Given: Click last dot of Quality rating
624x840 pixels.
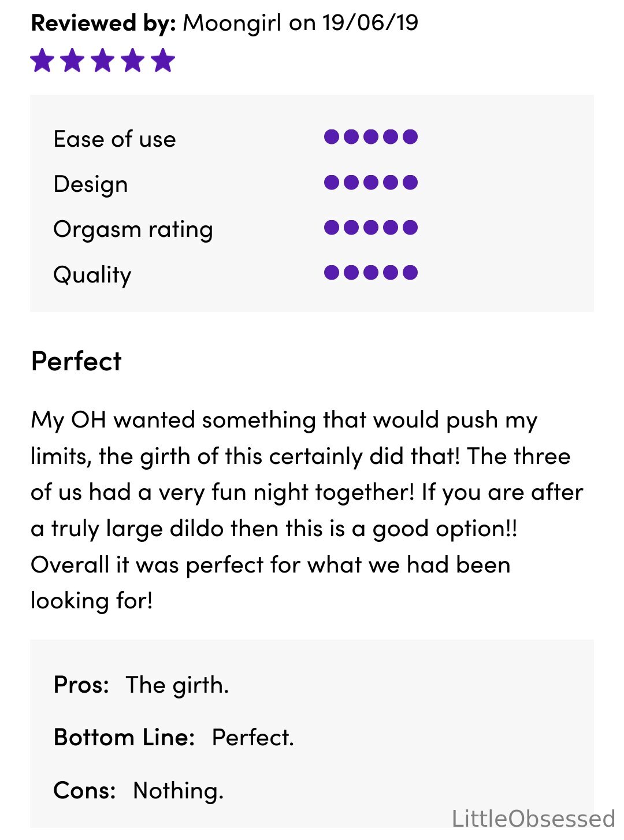Looking at the screenshot, I should 410,273.
